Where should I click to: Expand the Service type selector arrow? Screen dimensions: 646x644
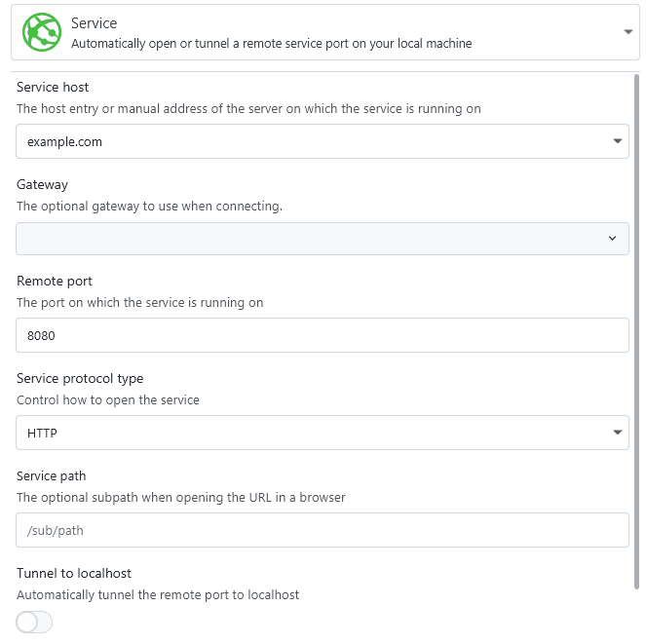click(628, 32)
